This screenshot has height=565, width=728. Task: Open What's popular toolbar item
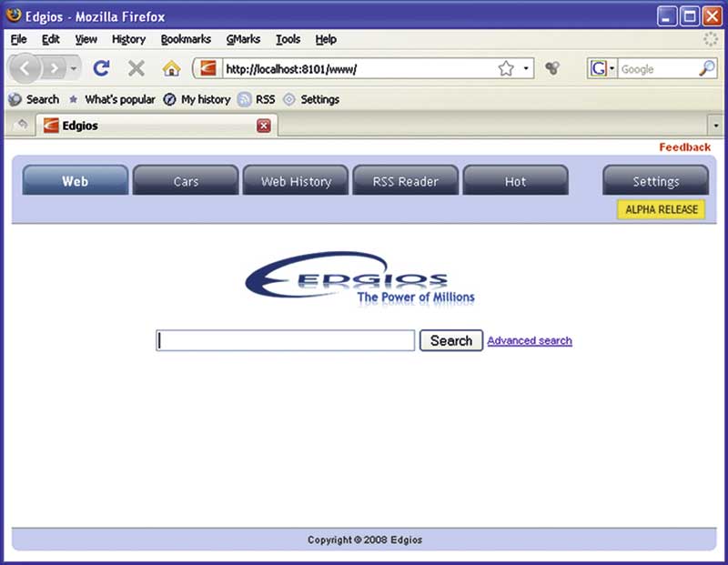coord(112,99)
